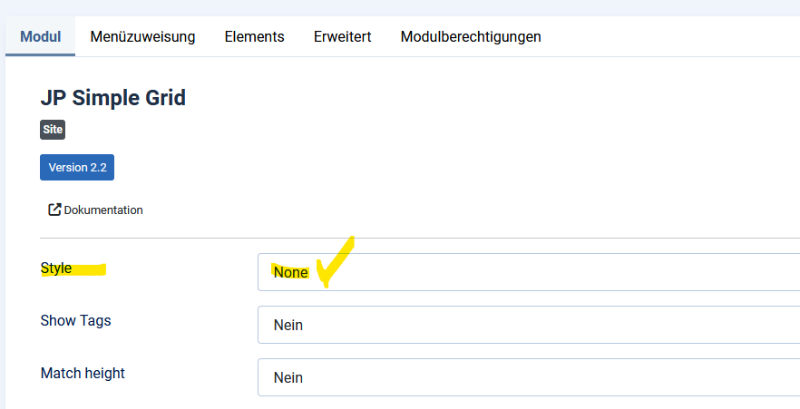Click the Show Tags label
800x409 pixels.
pyautogui.click(x=76, y=321)
